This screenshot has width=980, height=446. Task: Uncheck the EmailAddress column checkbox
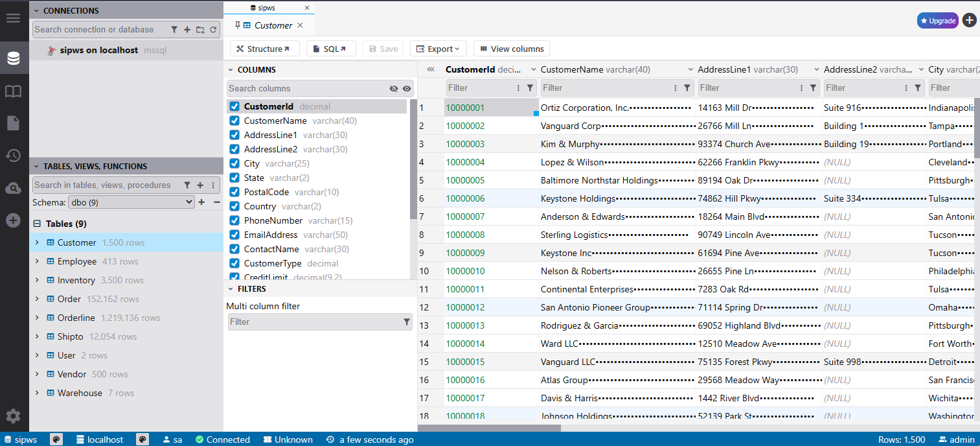[x=234, y=235]
